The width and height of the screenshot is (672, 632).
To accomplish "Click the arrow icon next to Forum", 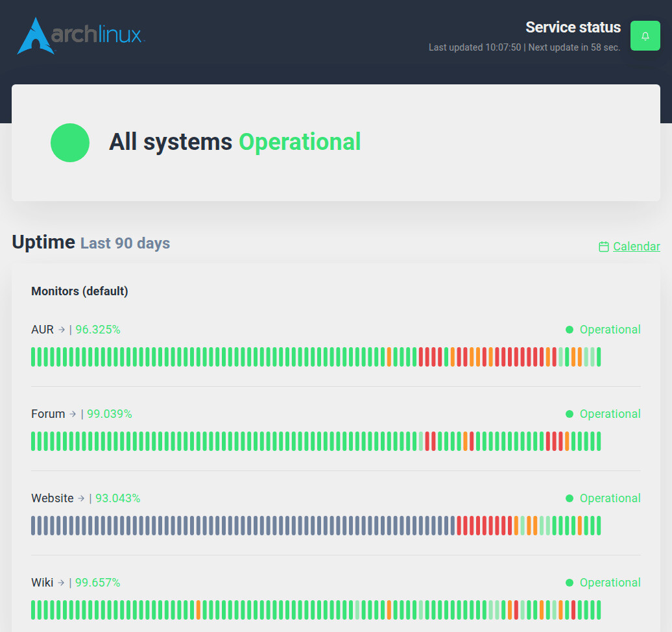I will [73, 414].
